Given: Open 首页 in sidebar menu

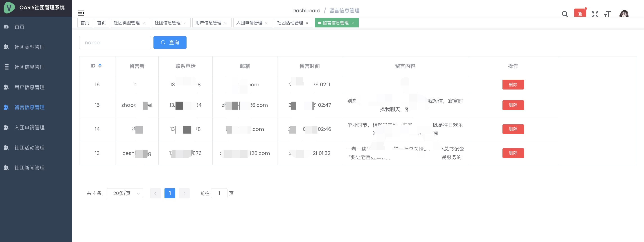Looking at the screenshot, I should tap(36, 27).
